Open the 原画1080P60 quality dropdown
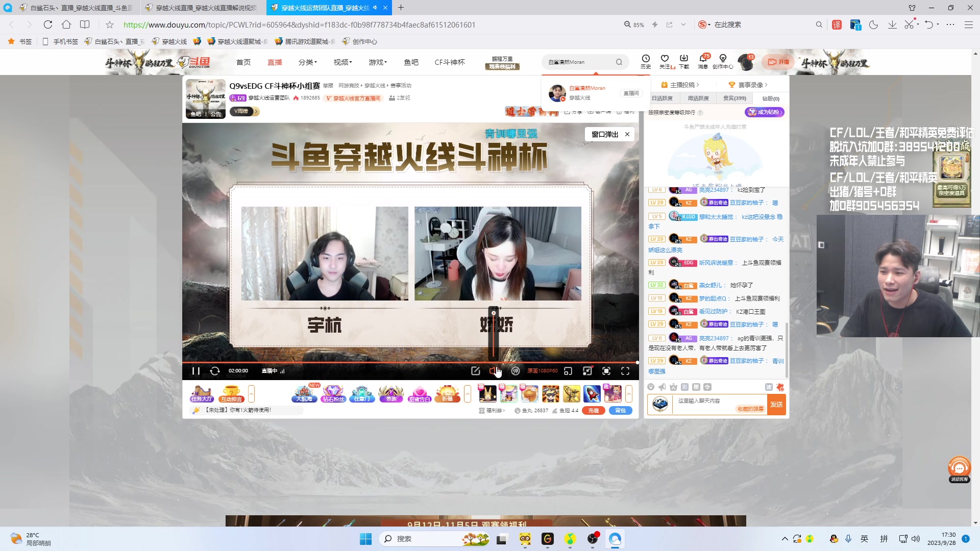Image resolution: width=980 pixels, height=551 pixels. 541,371
